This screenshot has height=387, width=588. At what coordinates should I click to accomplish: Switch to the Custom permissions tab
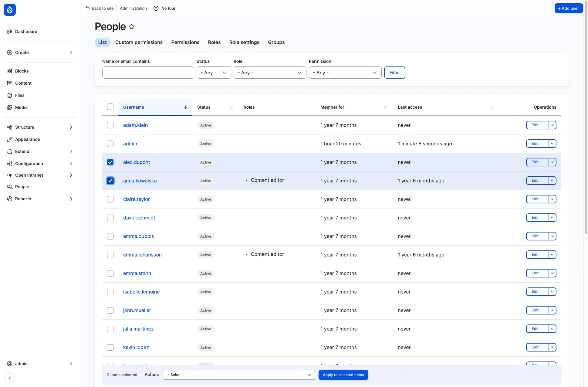coord(139,42)
